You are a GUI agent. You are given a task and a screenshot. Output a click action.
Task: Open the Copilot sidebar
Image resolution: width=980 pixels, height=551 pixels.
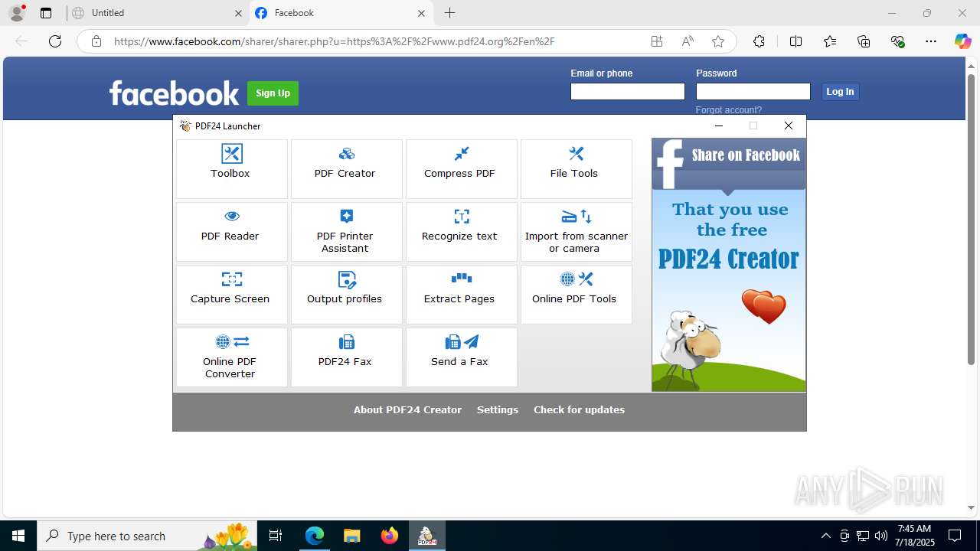[x=962, y=41]
